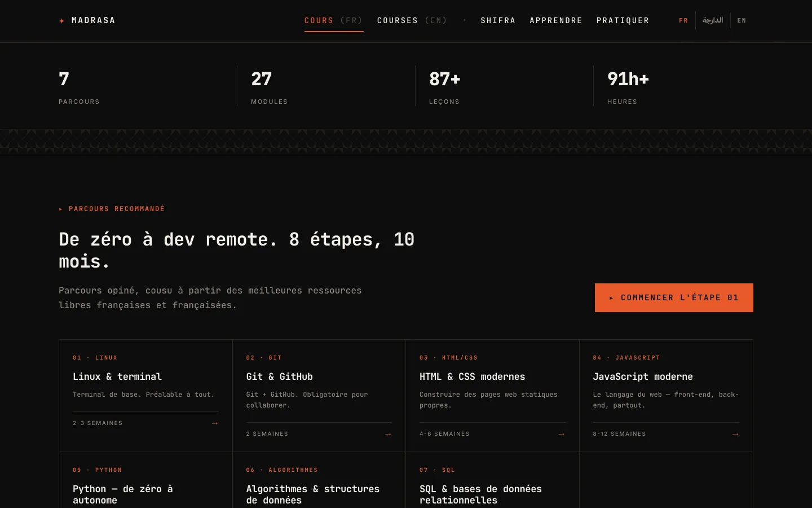The image size is (812, 508).
Task: Click the '04 · JAVASCRIPT' step label
Action: tap(626, 358)
